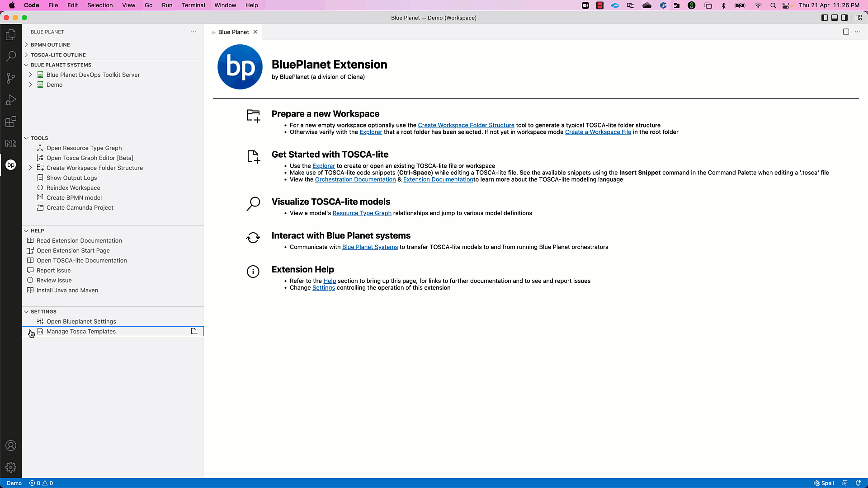This screenshot has width=868, height=488.
Task: Open the Accounts icon in activity bar
Action: point(11,446)
